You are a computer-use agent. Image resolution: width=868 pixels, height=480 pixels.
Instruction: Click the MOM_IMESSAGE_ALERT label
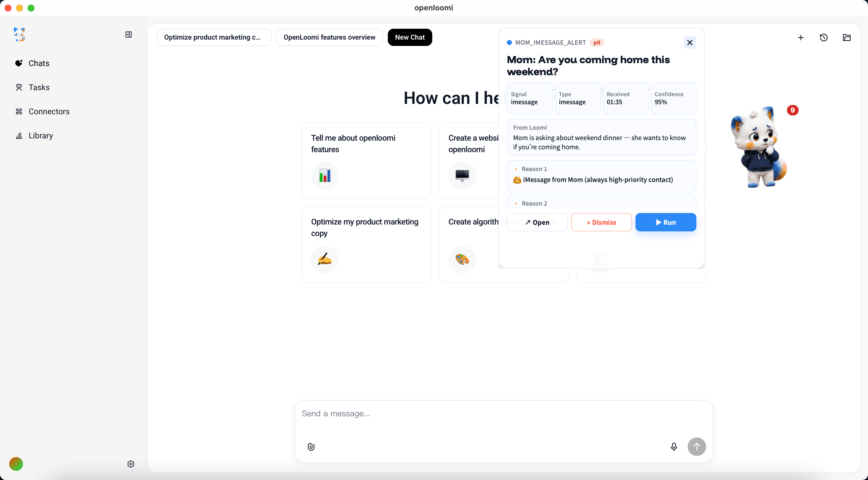pos(550,42)
